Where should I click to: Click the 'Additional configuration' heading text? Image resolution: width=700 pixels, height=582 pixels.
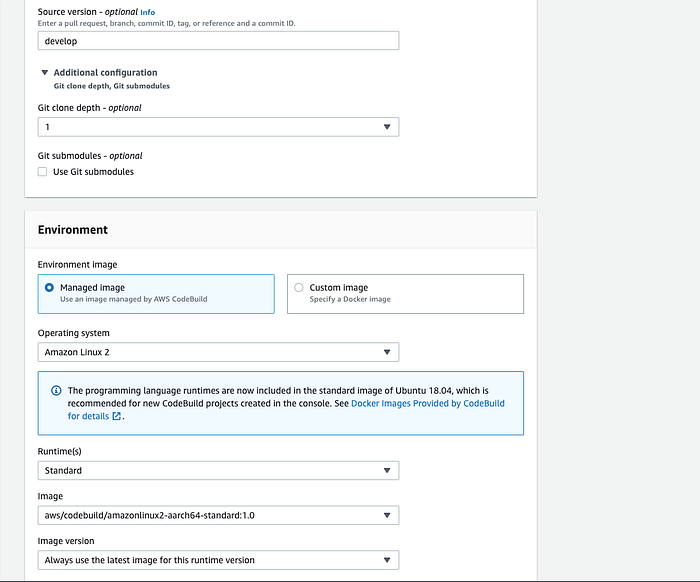pos(105,72)
